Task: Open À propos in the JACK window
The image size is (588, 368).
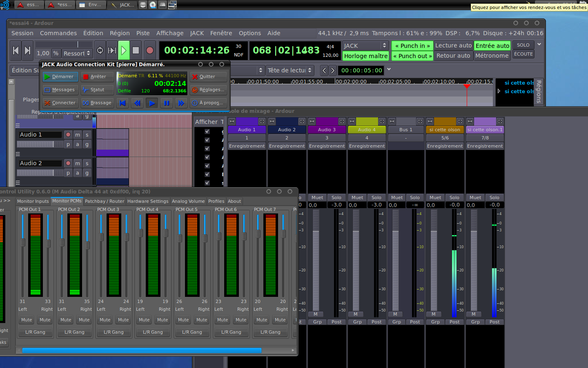Action: pyautogui.click(x=208, y=103)
